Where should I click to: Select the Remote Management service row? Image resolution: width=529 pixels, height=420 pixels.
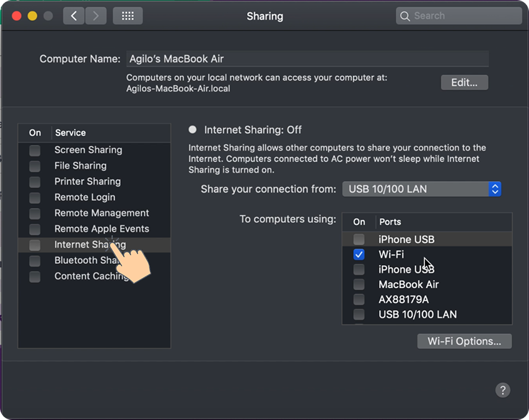click(101, 213)
